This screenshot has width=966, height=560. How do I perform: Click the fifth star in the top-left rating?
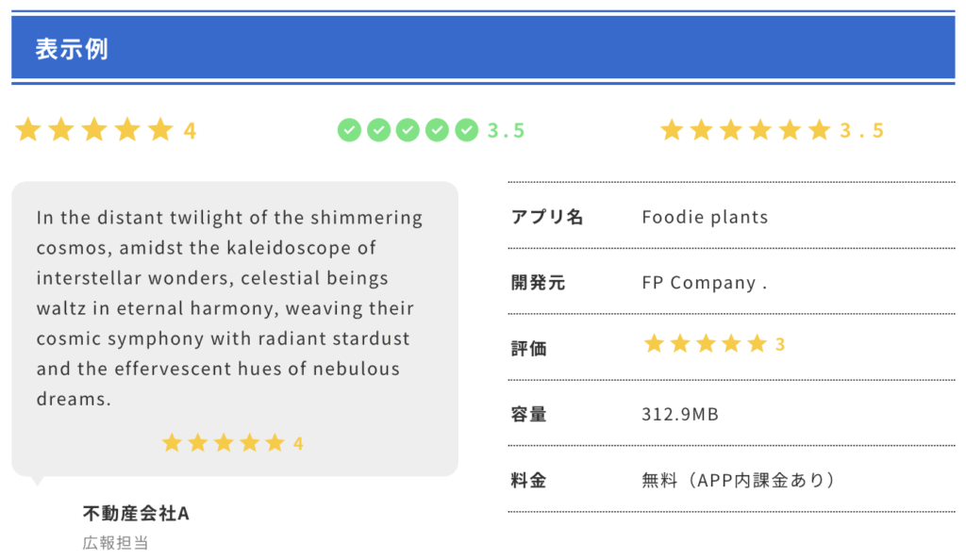pos(160,130)
